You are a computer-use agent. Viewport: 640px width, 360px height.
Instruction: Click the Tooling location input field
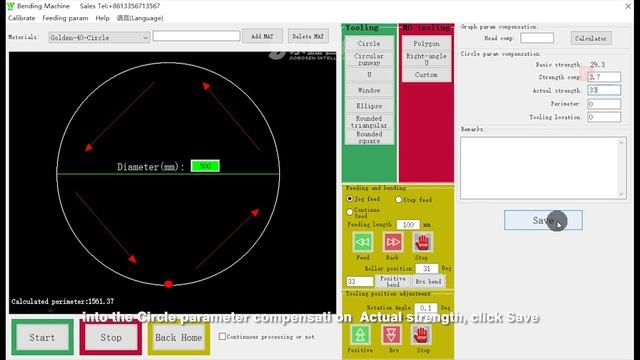604,117
